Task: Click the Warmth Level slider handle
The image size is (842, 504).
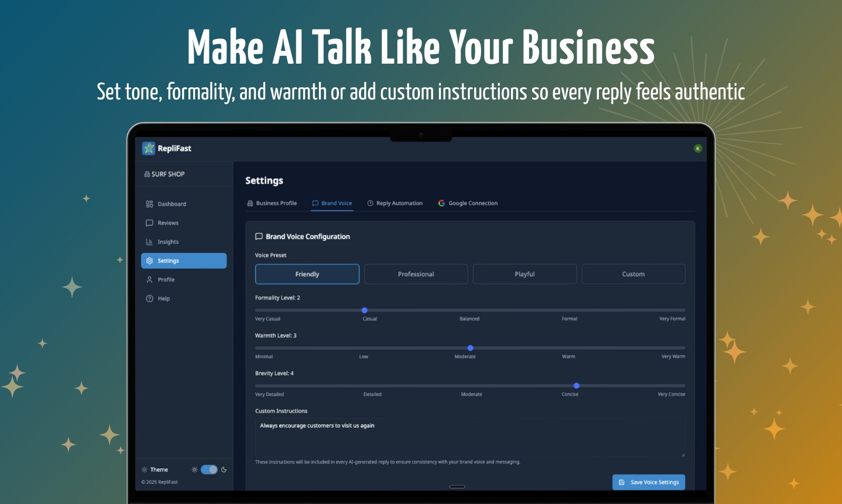Action: pos(470,348)
